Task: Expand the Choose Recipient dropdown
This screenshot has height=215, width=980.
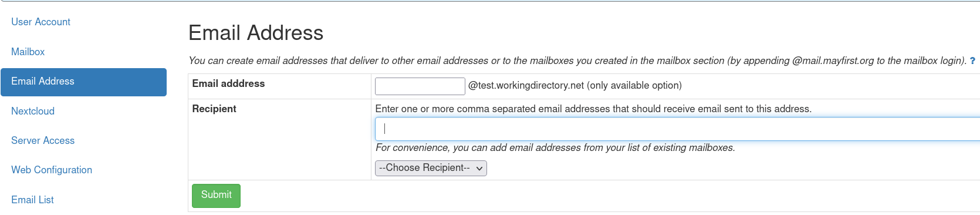Action: 431,168
